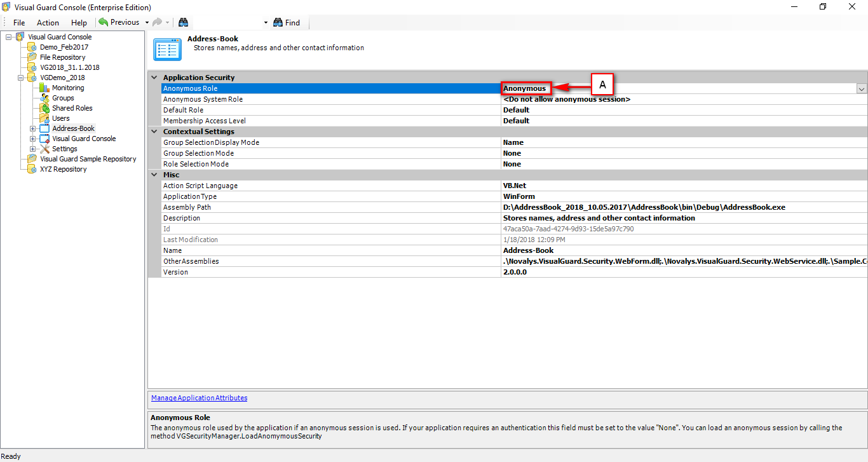Open the Anonymous Role dropdown
Image resolution: width=868 pixels, height=462 pixels.
[861, 88]
